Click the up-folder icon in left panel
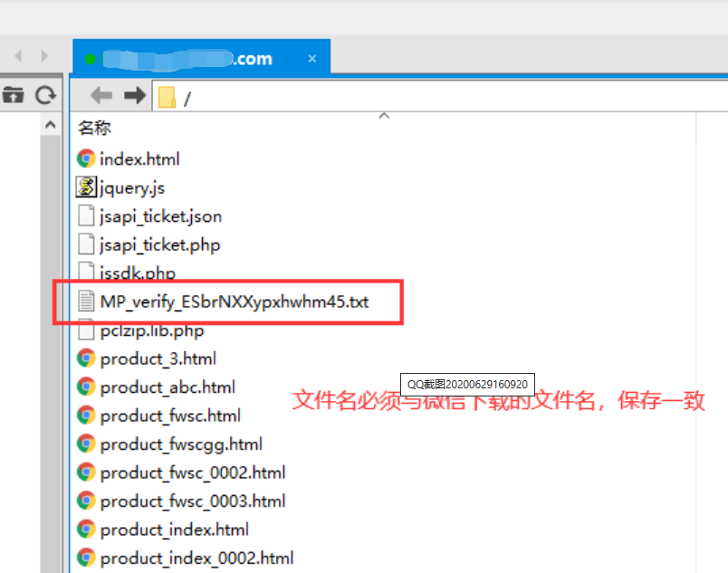The width and height of the screenshot is (728, 573). (x=13, y=95)
